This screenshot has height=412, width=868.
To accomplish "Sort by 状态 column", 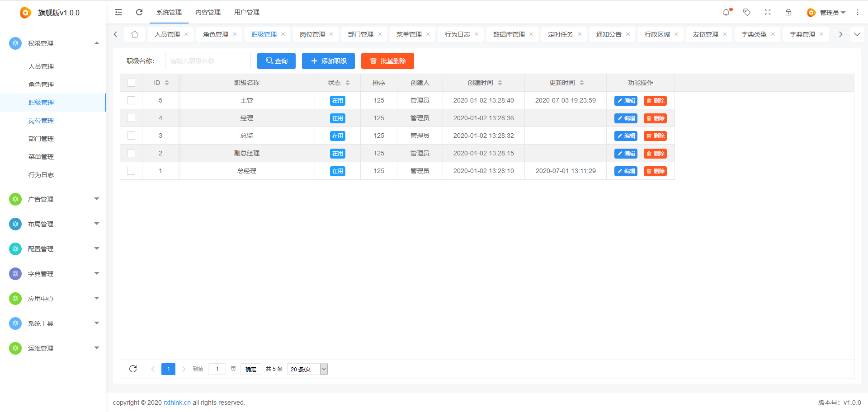I will tap(348, 83).
